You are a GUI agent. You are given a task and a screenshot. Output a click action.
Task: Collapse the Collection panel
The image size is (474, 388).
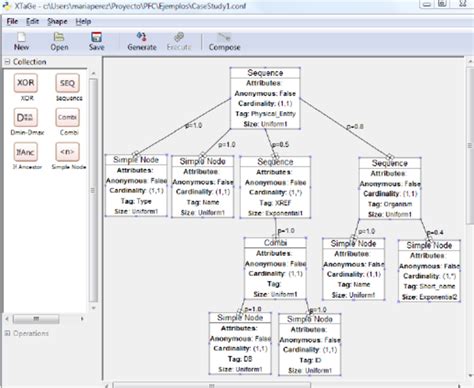pos(7,62)
